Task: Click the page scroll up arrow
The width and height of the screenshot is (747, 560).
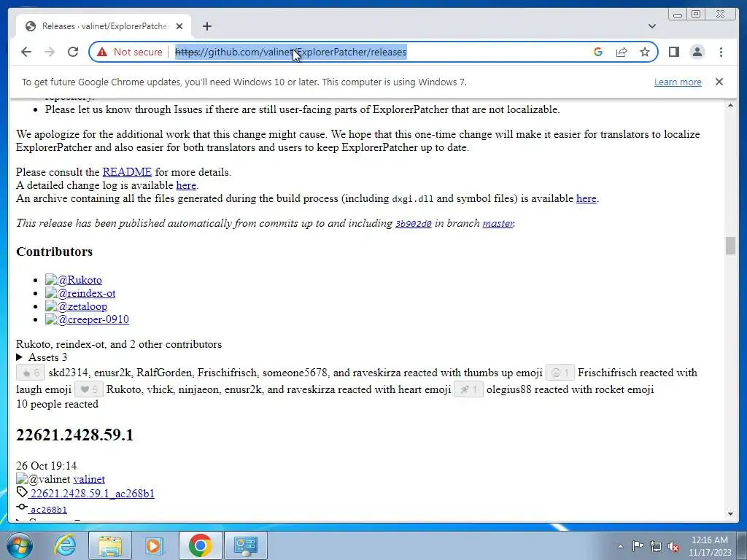Action: 730,105
